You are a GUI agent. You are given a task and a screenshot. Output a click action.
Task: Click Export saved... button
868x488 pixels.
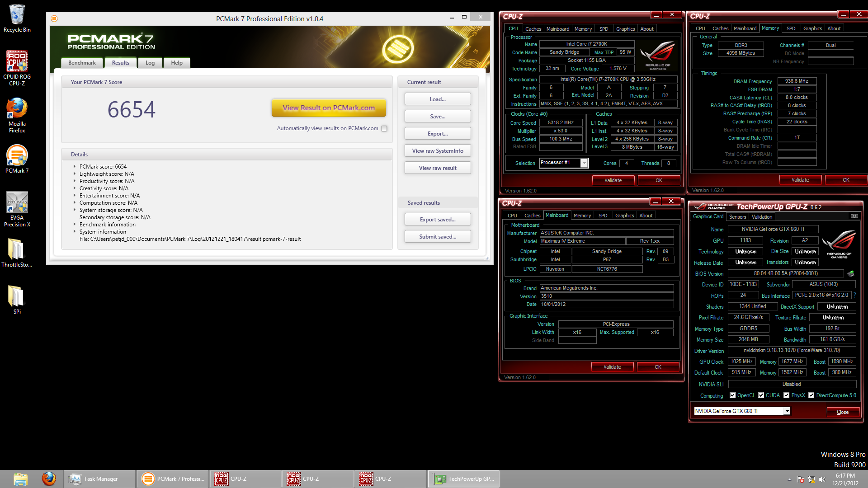point(438,220)
